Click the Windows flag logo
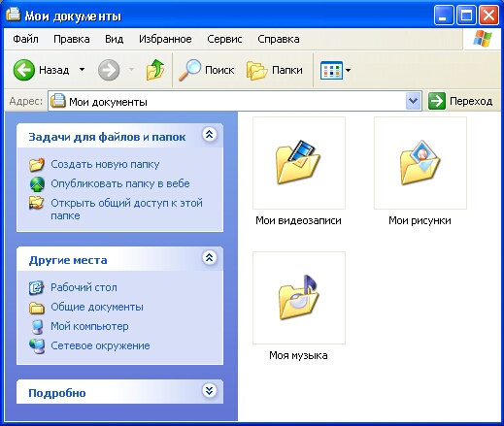 [x=483, y=39]
